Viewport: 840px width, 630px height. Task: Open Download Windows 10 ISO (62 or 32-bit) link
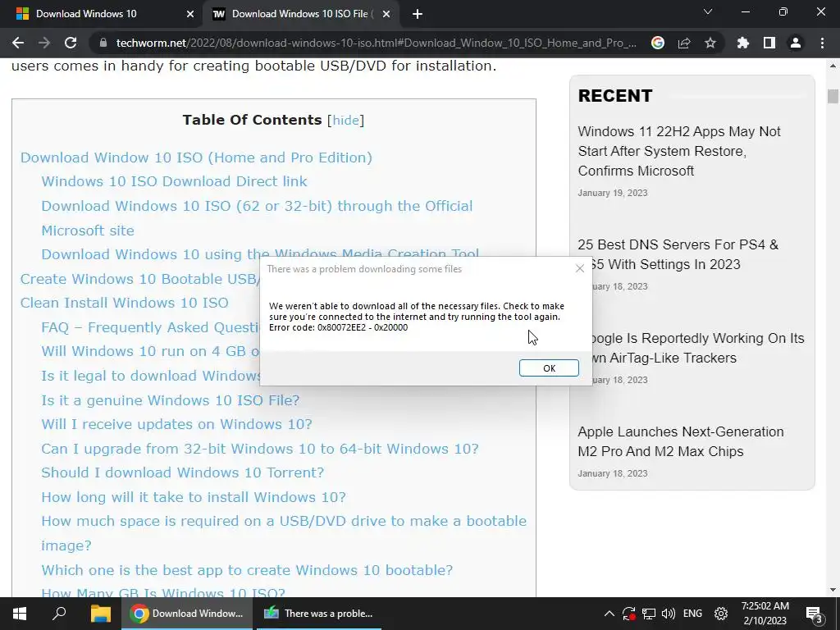pos(257,218)
